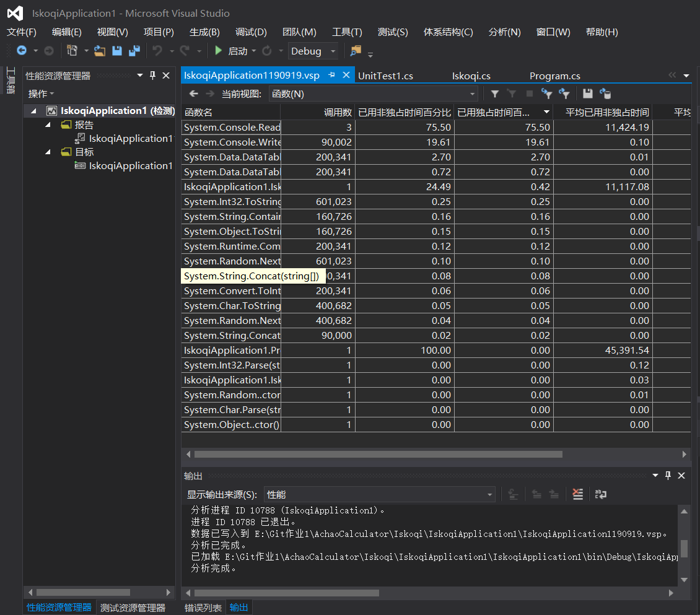The width and height of the screenshot is (700, 615).
Task: Close the IskoqiApplication1190919.vsp tab
Action: click(346, 75)
